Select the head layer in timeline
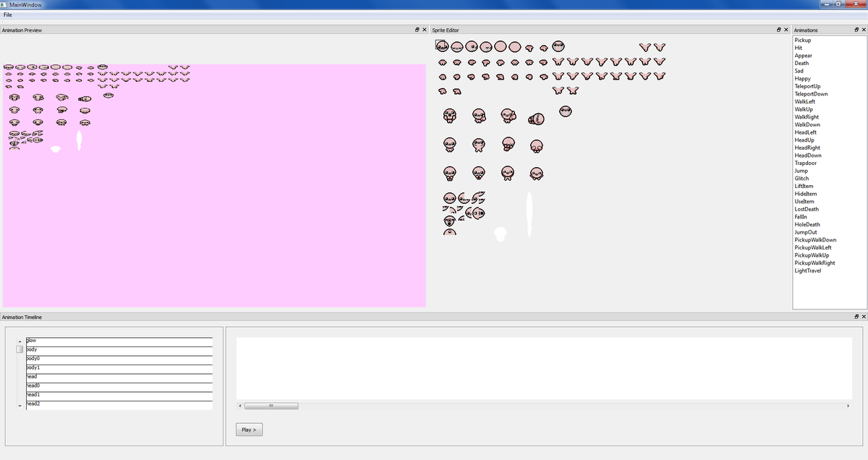The image size is (868, 460). [119, 378]
